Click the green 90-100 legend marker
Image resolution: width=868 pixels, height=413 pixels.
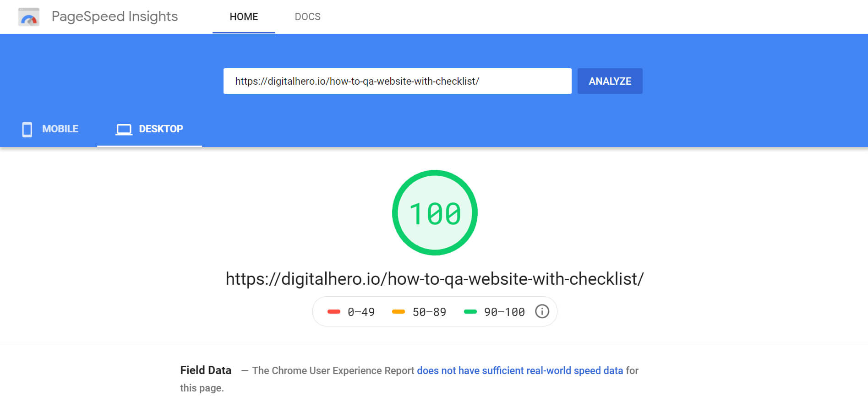point(470,311)
